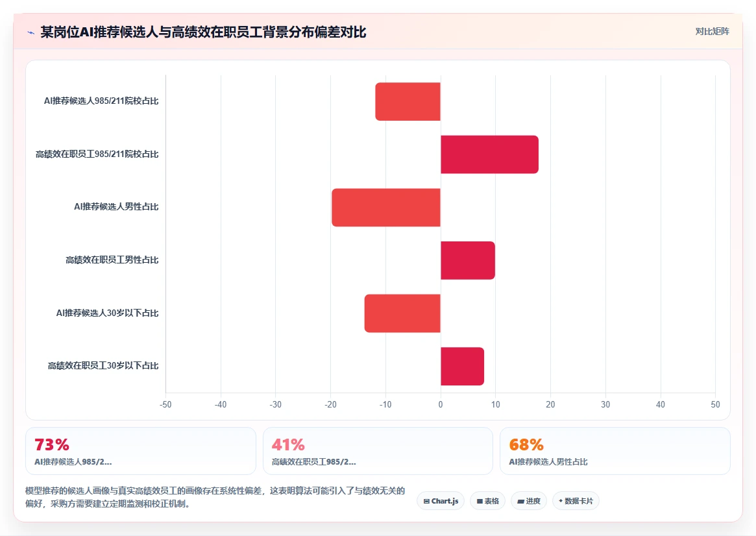Click the y-axis label 高绩效在职员工30岁以下占比
The width and height of the screenshot is (756, 536).
(x=103, y=365)
